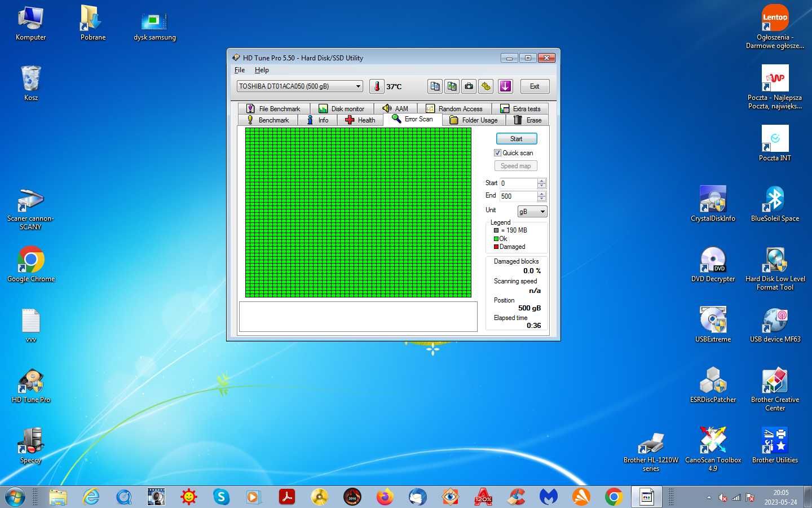Click the thermometer temperature icon in HD Tune

(x=377, y=86)
